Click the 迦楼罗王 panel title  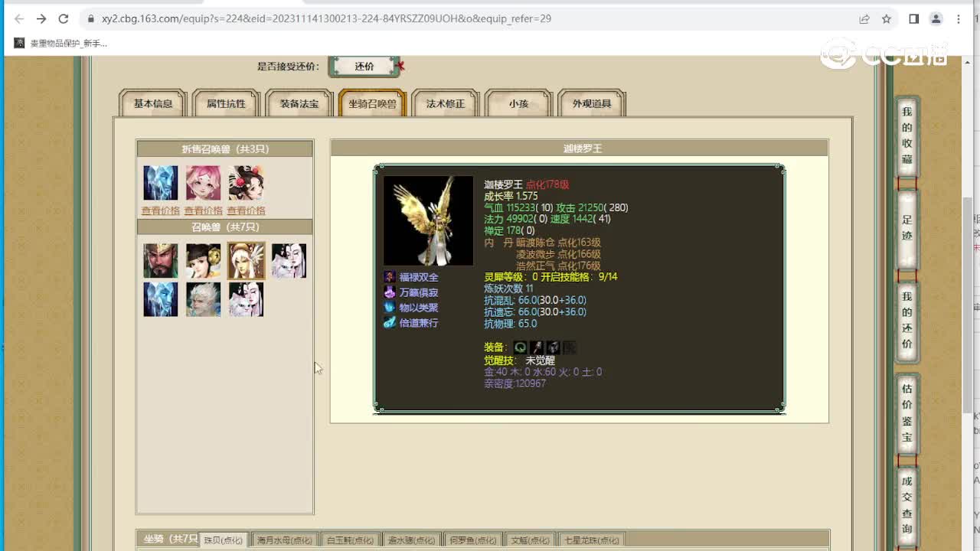point(583,148)
